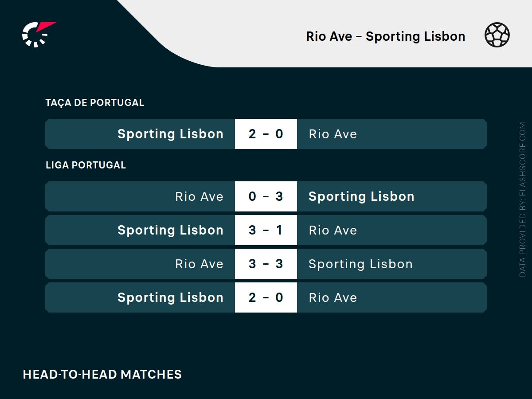Viewport: 532px width, 399px height.
Task: Click the Rio Ave – Sporting Lisbon title
Action: [385, 36]
